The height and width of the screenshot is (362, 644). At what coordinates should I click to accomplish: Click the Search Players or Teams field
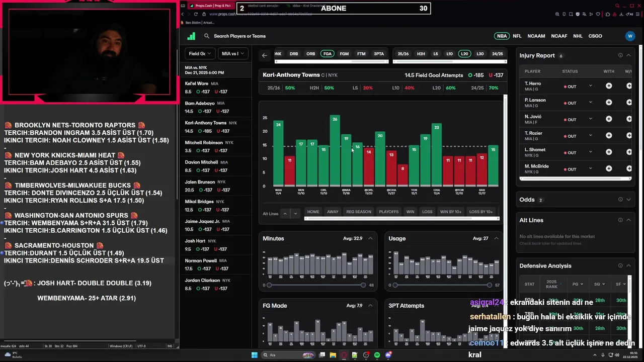point(239,36)
